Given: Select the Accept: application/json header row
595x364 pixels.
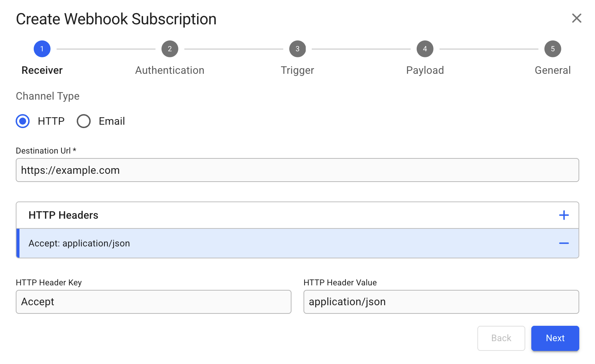Looking at the screenshot, I should (x=262, y=243).
